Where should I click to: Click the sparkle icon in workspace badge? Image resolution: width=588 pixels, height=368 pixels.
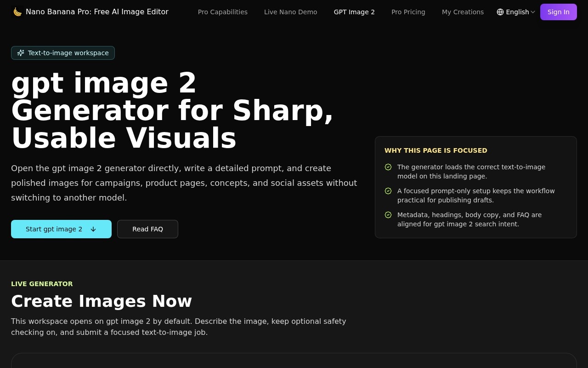point(21,53)
